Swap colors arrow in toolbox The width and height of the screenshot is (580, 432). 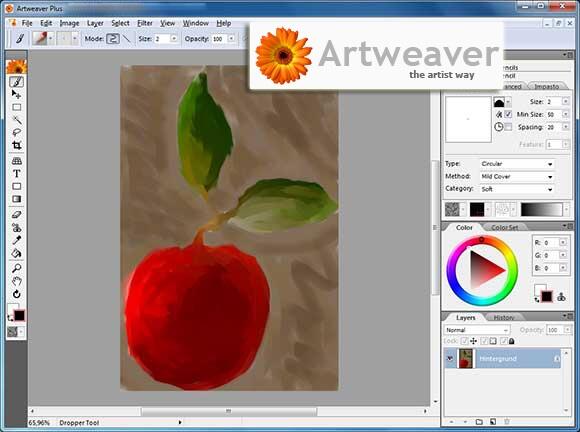[9, 318]
